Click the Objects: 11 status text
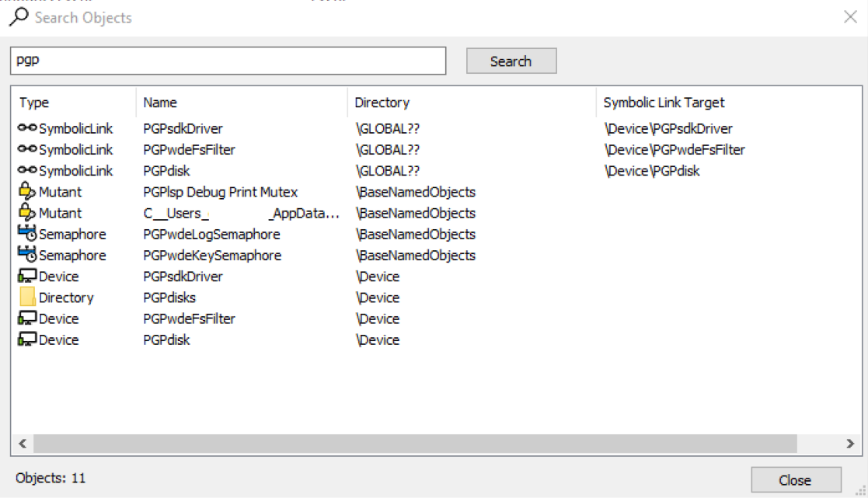 (51, 478)
